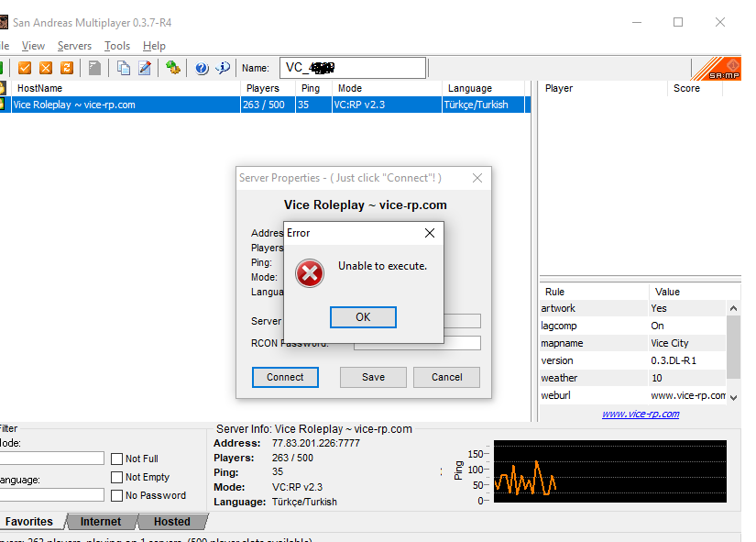Click the Türkçe/Turkish language cell in list
This screenshot has height=542, width=756.
pyautogui.click(x=484, y=105)
